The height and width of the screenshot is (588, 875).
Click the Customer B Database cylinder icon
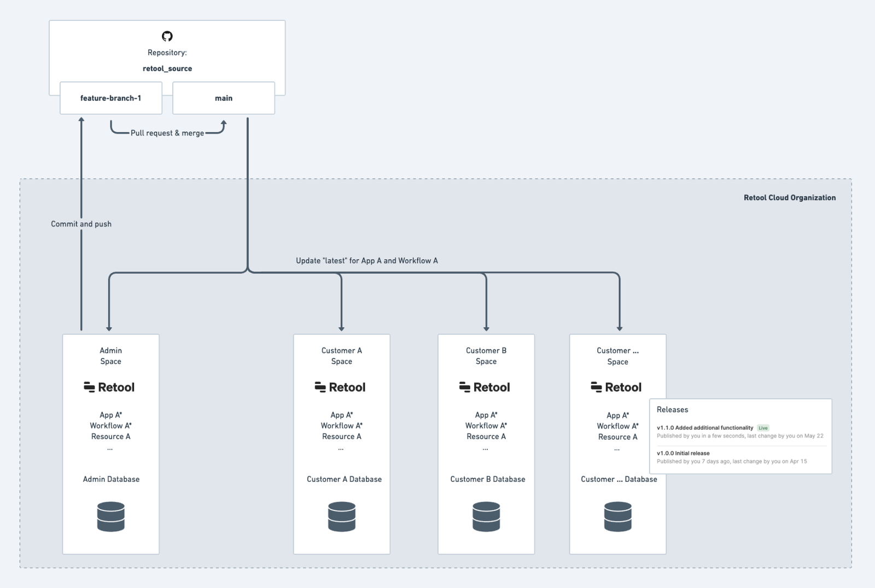click(486, 516)
